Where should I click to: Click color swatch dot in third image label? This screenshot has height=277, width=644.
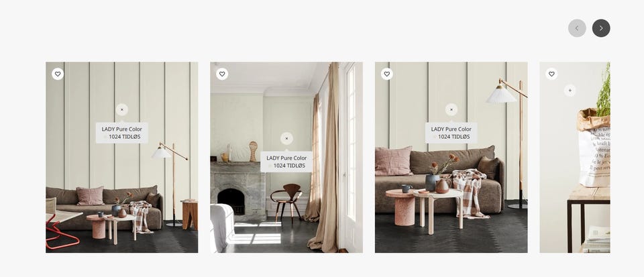[435, 137]
